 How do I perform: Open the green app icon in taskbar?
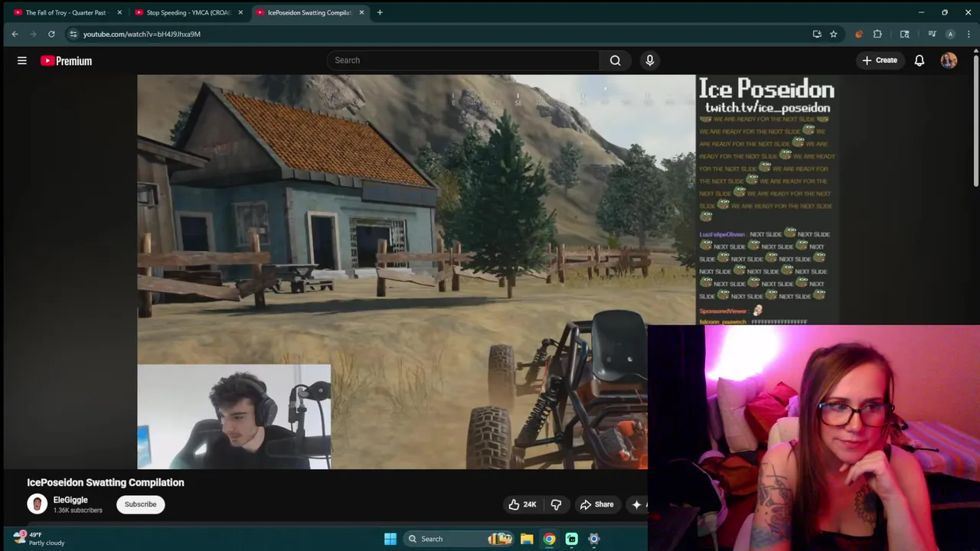click(x=571, y=539)
